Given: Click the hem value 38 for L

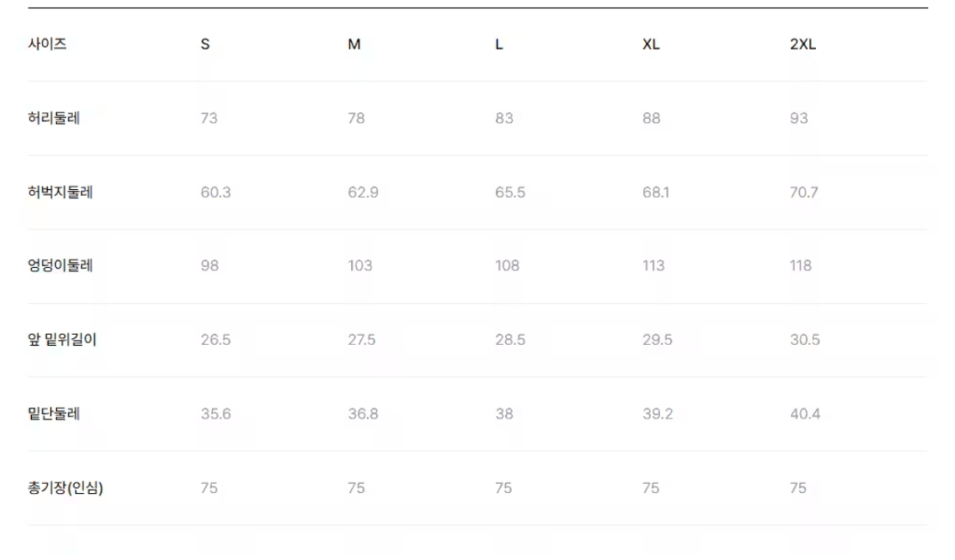Looking at the screenshot, I should click(x=503, y=414).
